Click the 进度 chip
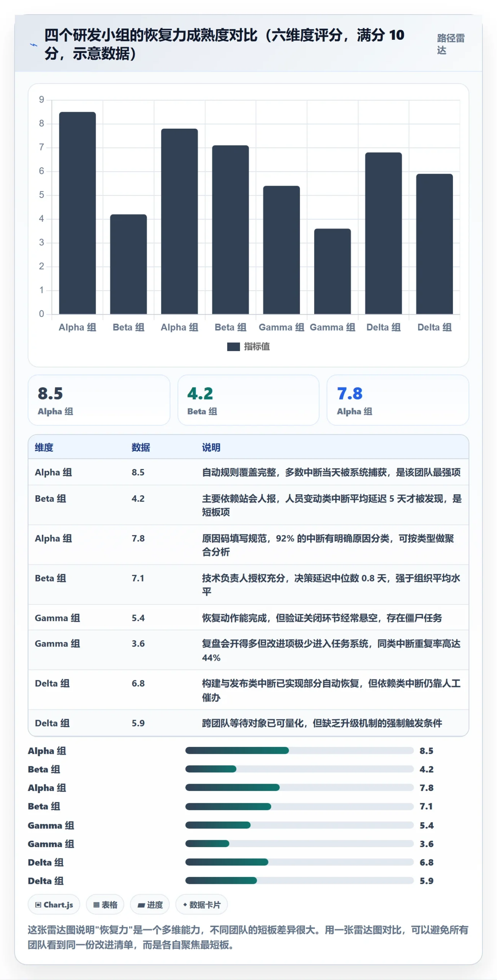 coord(150,905)
